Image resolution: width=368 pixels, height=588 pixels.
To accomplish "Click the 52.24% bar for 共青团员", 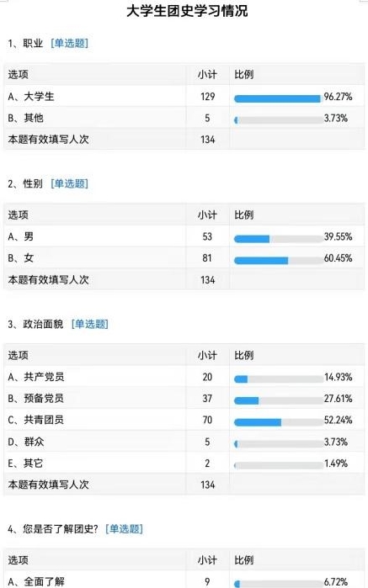I will point(278,422).
